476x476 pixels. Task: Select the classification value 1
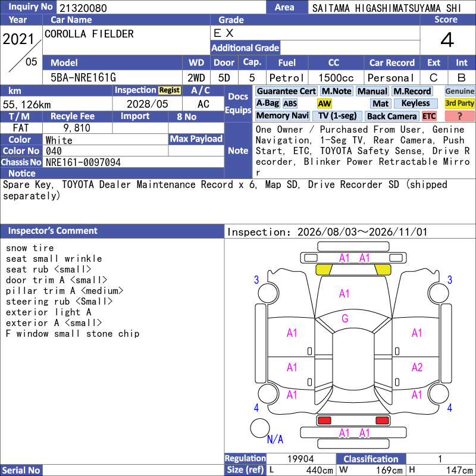440,459
